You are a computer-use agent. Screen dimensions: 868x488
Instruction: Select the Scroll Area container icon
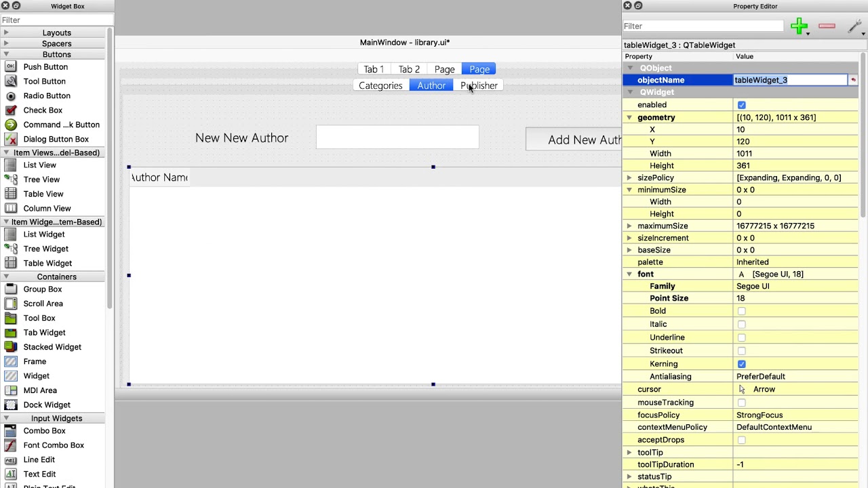click(11, 304)
